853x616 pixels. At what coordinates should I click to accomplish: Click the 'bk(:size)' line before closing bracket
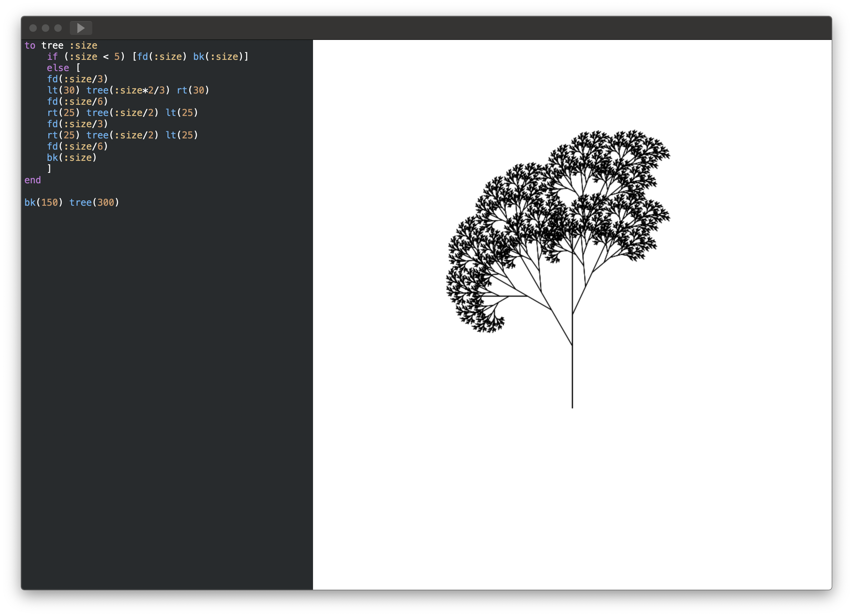(71, 157)
